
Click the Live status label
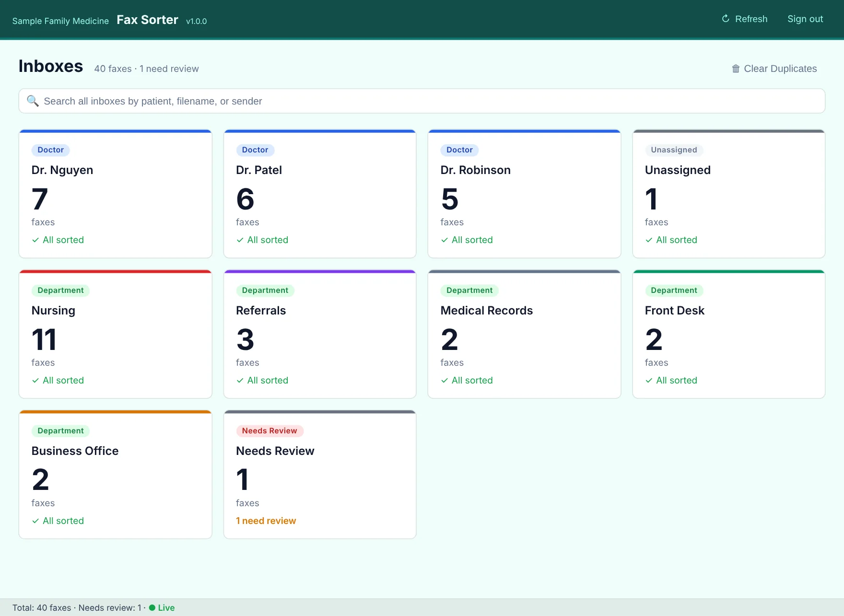[166, 607]
